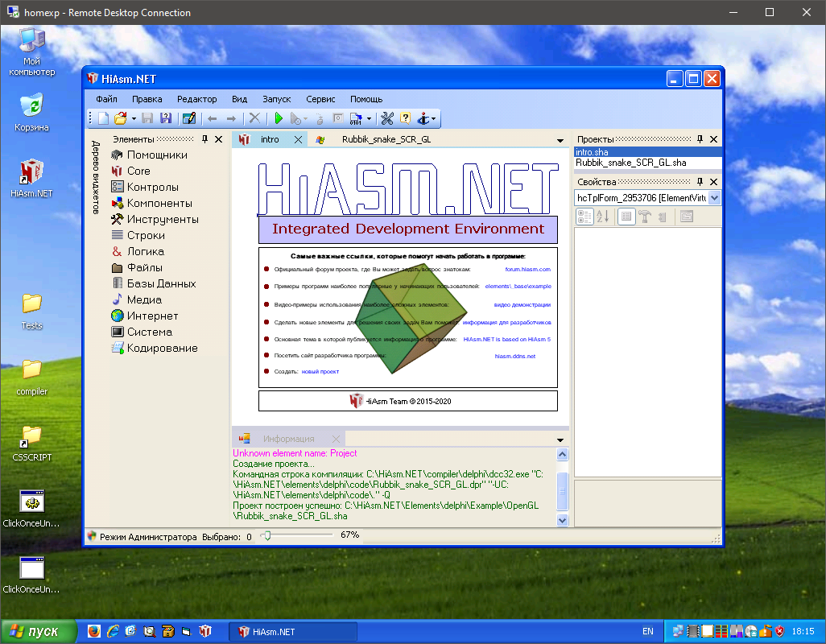Click the Save (floppy disk) toolbar icon
Screen dimensions: 826x644
point(147,118)
